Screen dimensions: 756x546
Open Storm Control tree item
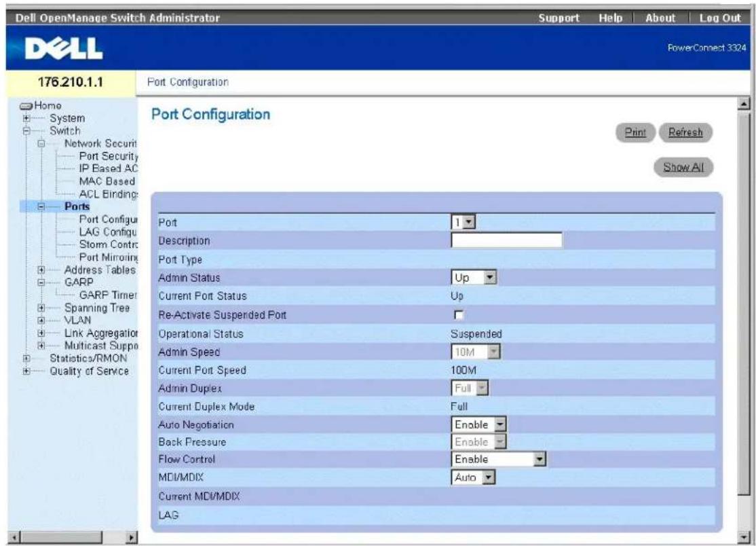109,244
